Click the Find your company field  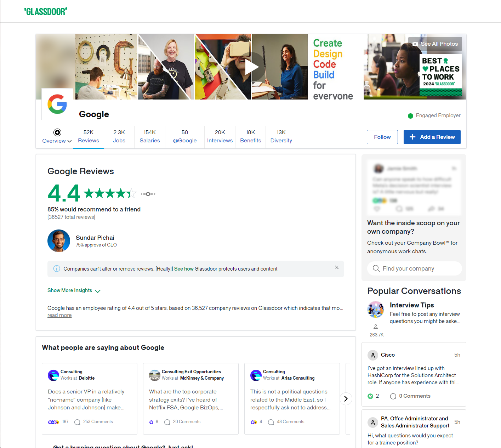415,268
